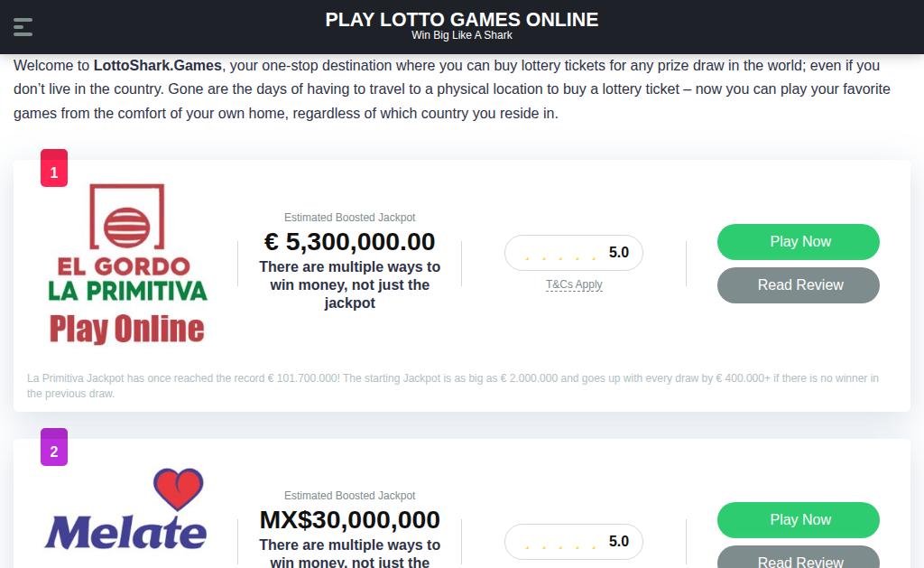Open Read Review for La Primitiva
This screenshot has height=568, width=924.
(x=798, y=285)
